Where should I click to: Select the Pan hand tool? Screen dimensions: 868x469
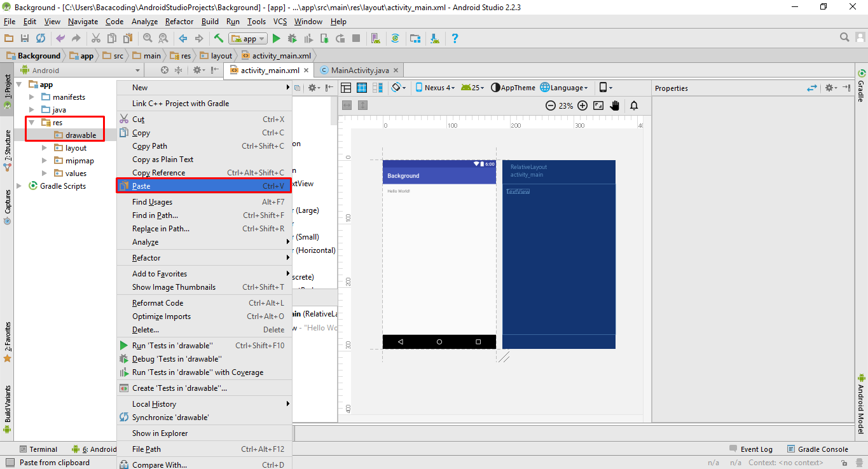(614, 106)
